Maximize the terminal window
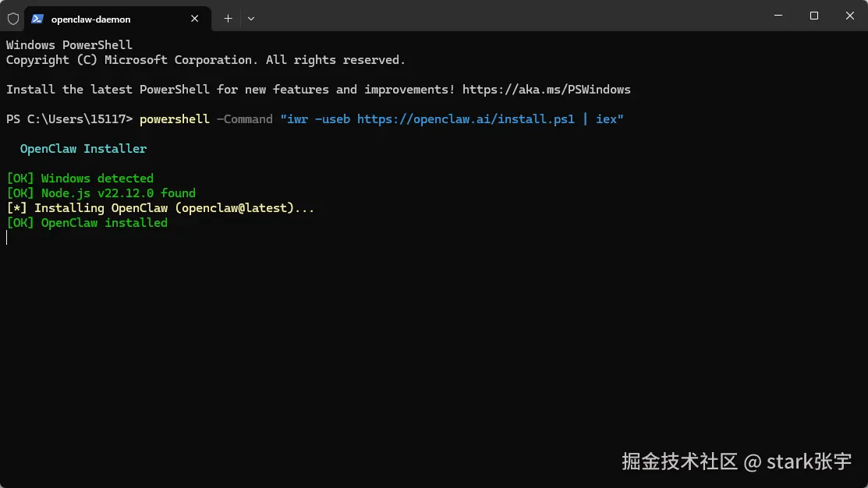Screen dimensions: 868x488 (x=813, y=16)
